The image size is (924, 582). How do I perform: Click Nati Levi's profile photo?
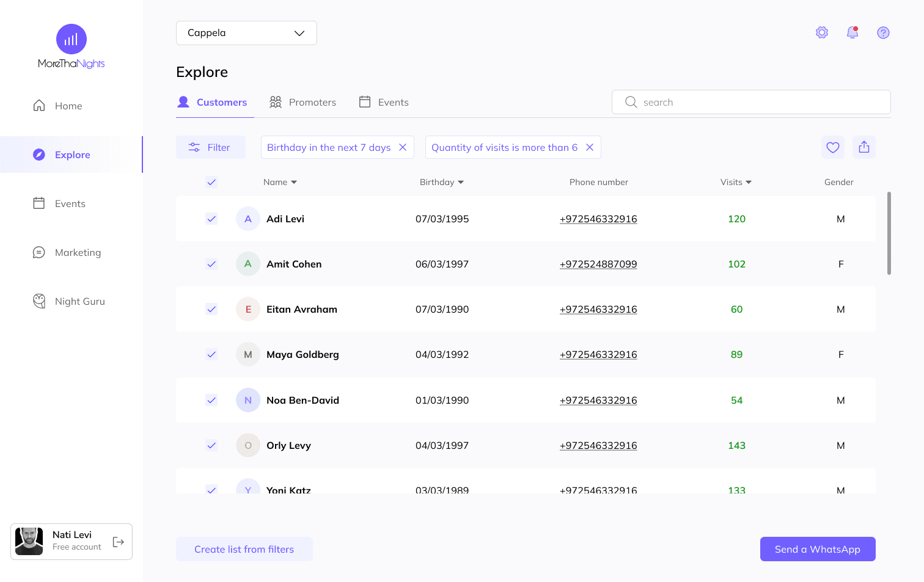tap(29, 541)
